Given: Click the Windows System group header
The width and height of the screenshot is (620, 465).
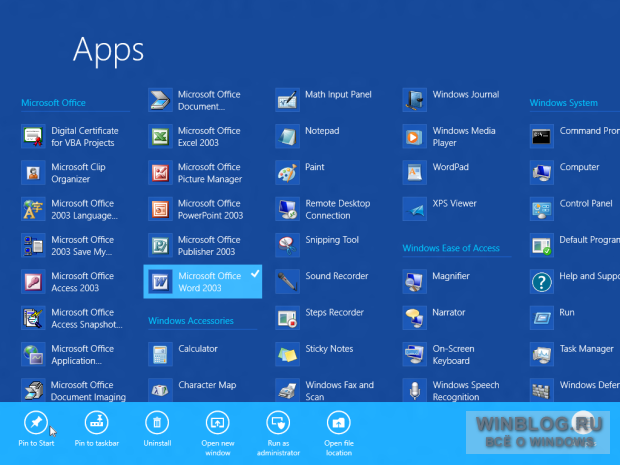Looking at the screenshot, I should coord(564,103).
